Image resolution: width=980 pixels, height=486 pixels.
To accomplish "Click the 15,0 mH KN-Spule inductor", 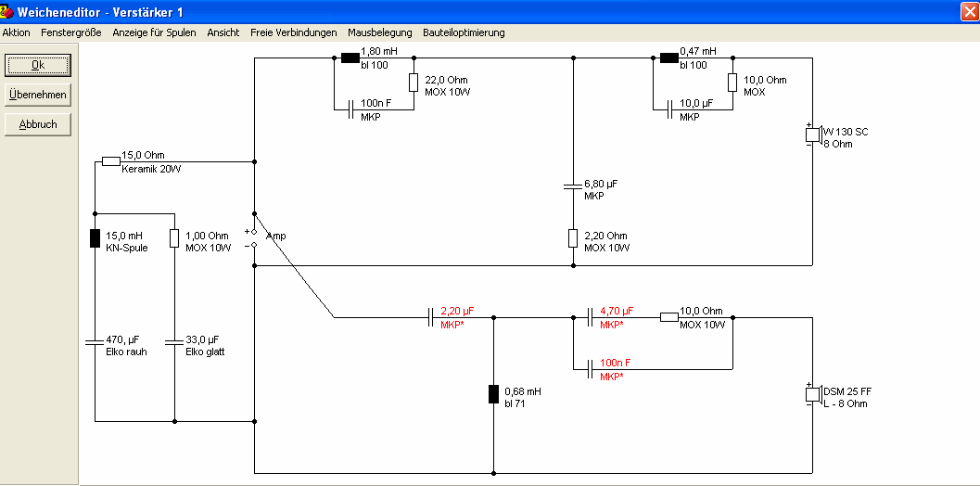I will 95,238.
